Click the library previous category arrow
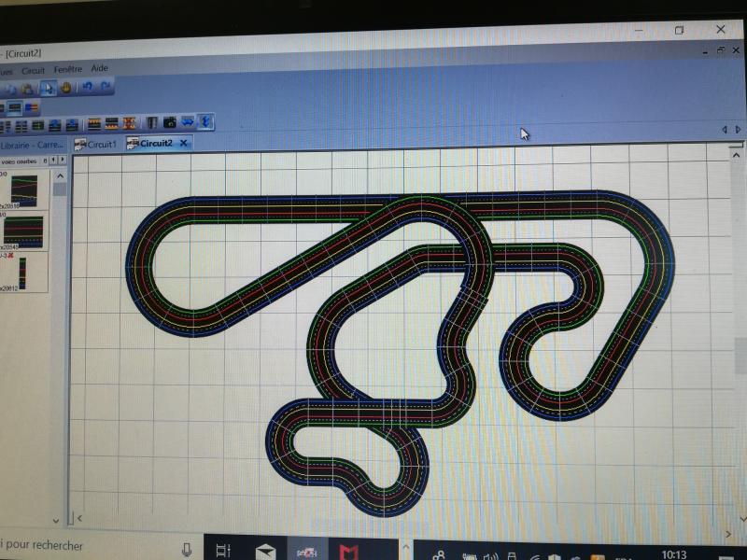This screenshot has width=747, height=560. 53,161
